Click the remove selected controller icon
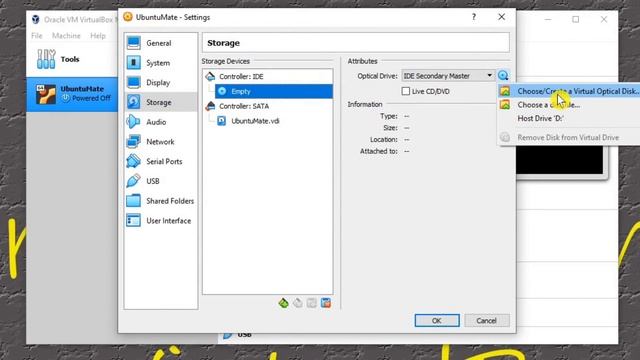This screenshot has width=640, height=360. [298, 303]
